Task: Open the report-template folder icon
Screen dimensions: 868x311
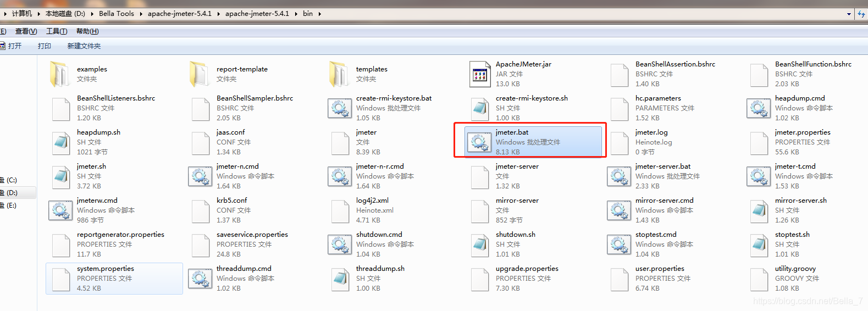Action: pyautogui.click(x=200, y=75)
